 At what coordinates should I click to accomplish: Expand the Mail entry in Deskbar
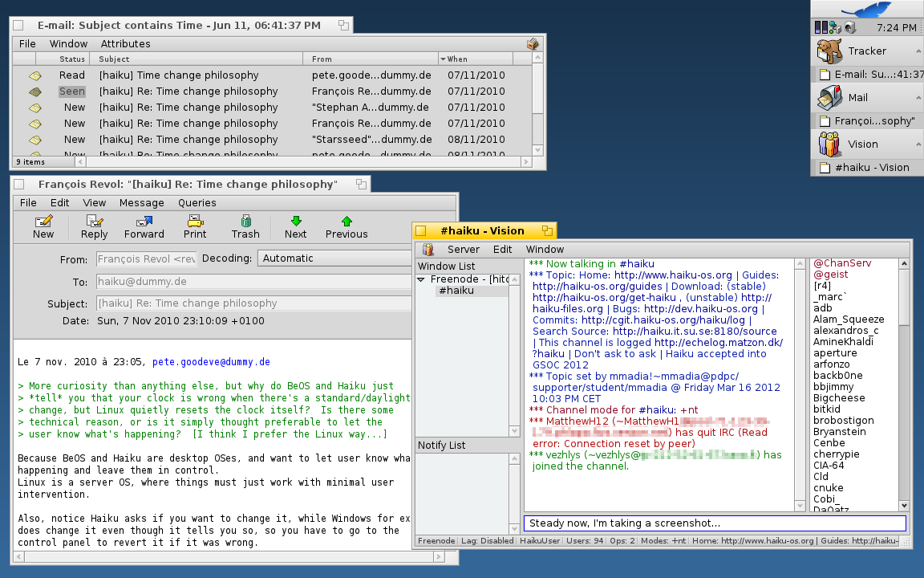pyautogui.click(x=917, y=98)
